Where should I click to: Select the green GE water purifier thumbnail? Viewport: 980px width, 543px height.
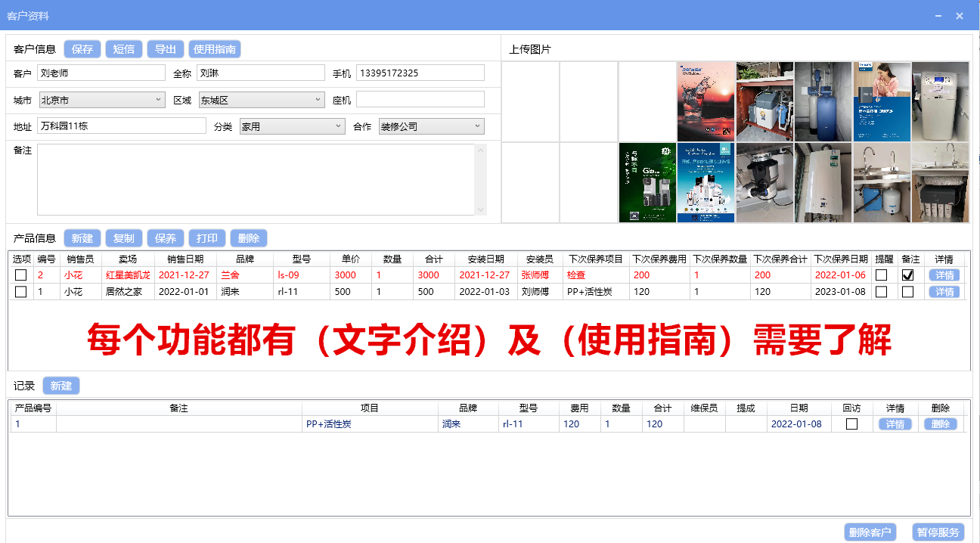coord(647,183)
